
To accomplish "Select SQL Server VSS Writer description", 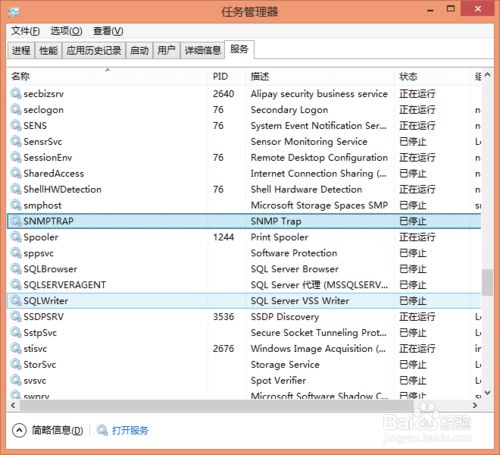I will (x=300, y=301).
